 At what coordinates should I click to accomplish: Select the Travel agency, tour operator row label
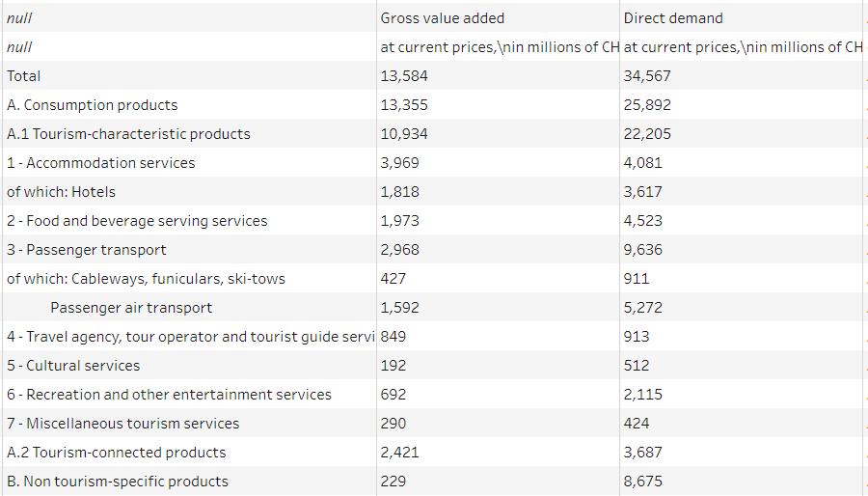pyautogui.click(x=190, y=337)
